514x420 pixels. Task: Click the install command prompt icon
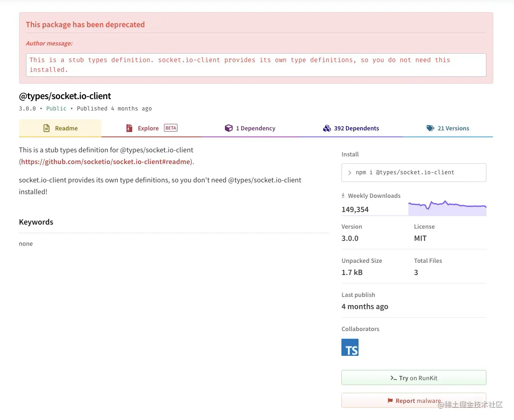coord(350,173)
